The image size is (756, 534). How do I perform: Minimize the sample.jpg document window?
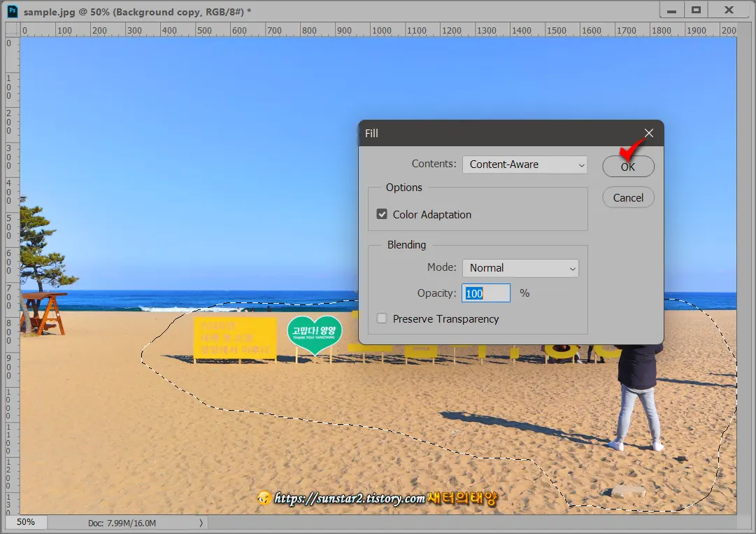pos(671,10)
